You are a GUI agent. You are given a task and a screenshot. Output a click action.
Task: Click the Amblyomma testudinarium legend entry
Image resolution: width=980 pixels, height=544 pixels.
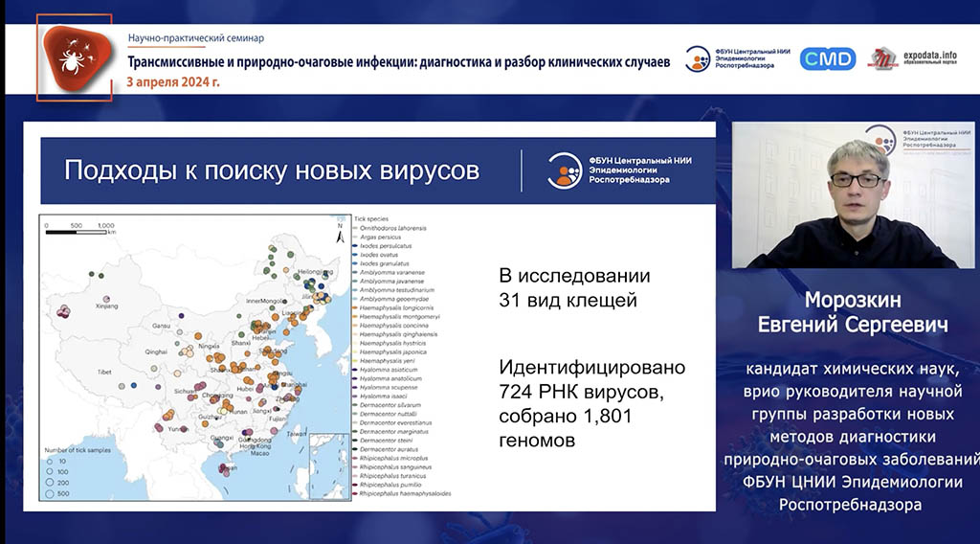396,290
